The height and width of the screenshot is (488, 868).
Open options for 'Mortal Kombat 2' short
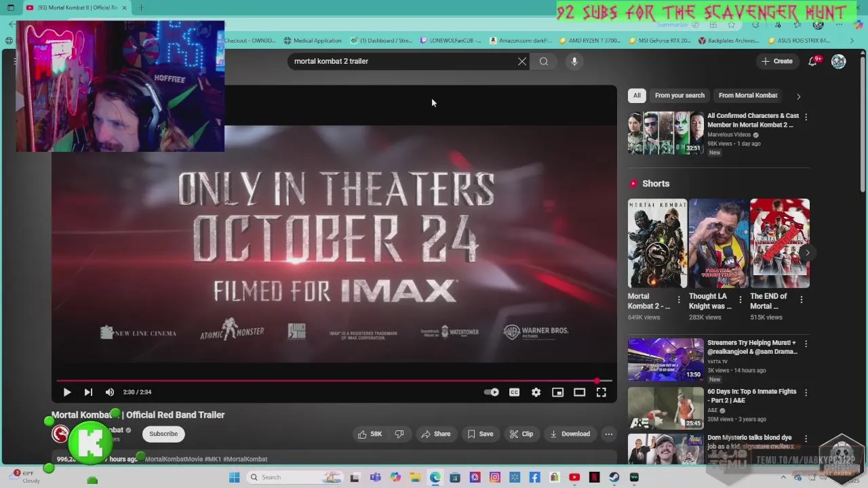click(x=679, y=300)
